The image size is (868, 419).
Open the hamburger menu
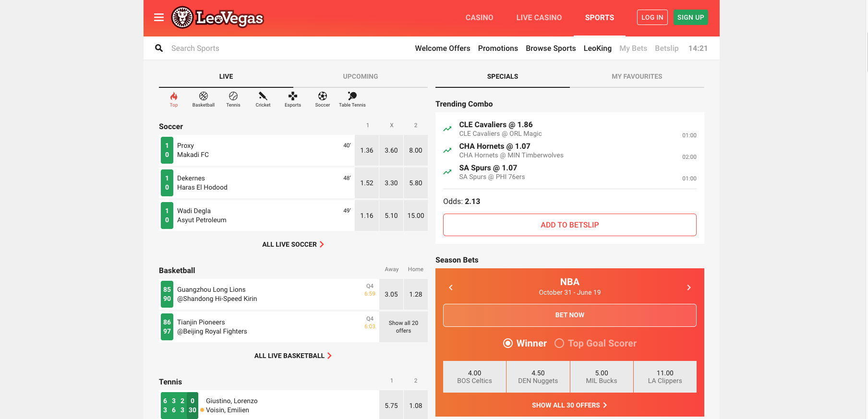pyautogui.click(x=159, y=18)
